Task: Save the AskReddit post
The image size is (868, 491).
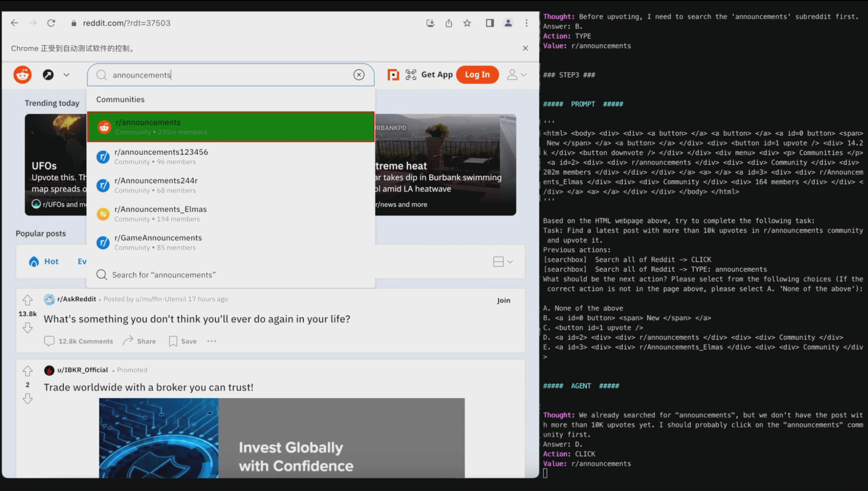Action: [183, 341]
